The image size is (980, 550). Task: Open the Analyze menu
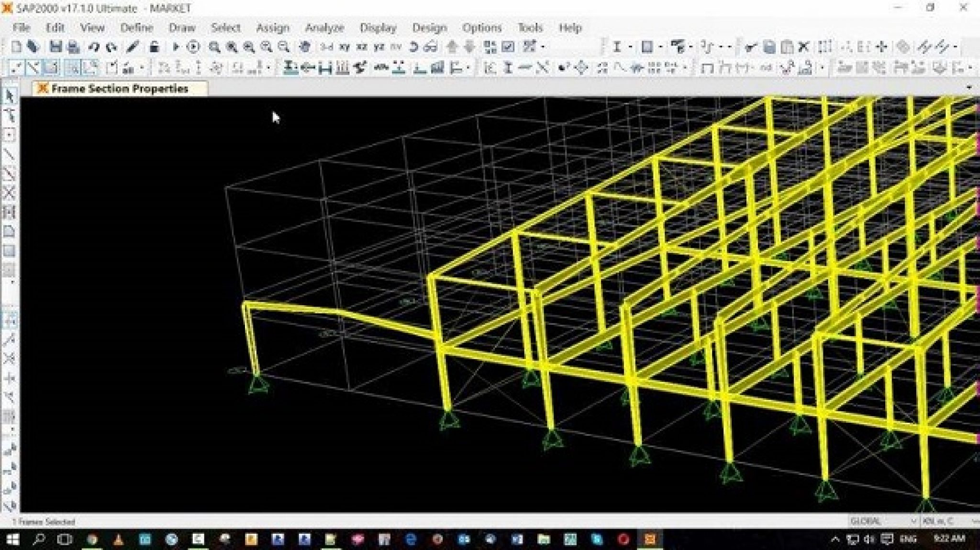pos(324,28)
